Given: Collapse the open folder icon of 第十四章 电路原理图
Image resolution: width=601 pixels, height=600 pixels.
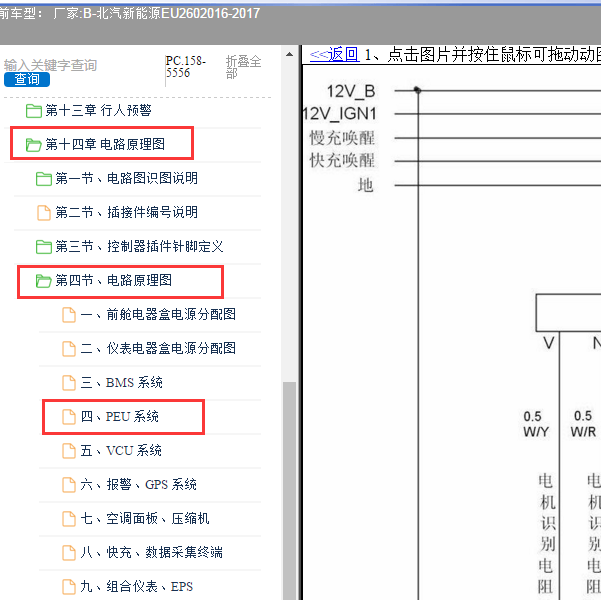Looking at the screenshot, I should 34,145.
